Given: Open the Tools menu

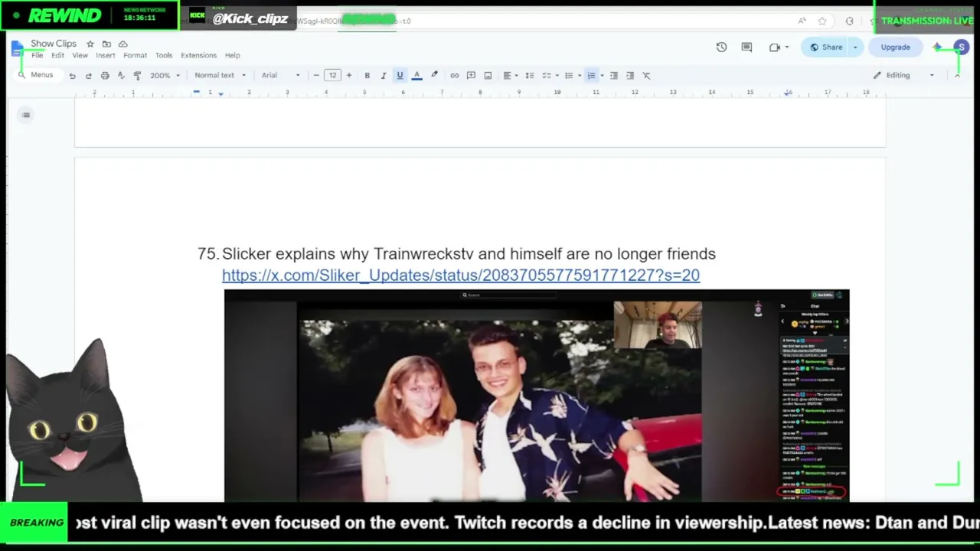Looking at the screenshot, I should click(x=164, y=56).
